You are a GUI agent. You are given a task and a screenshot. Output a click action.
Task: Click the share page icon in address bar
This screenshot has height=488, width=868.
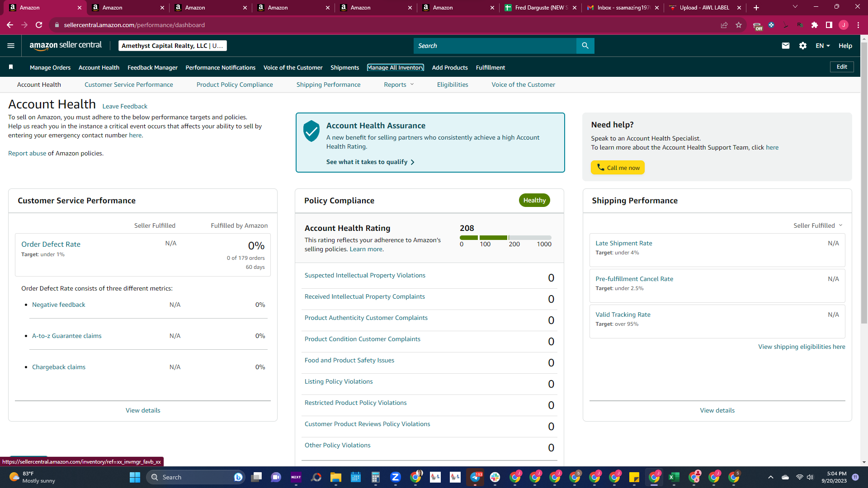pos(724,25)
